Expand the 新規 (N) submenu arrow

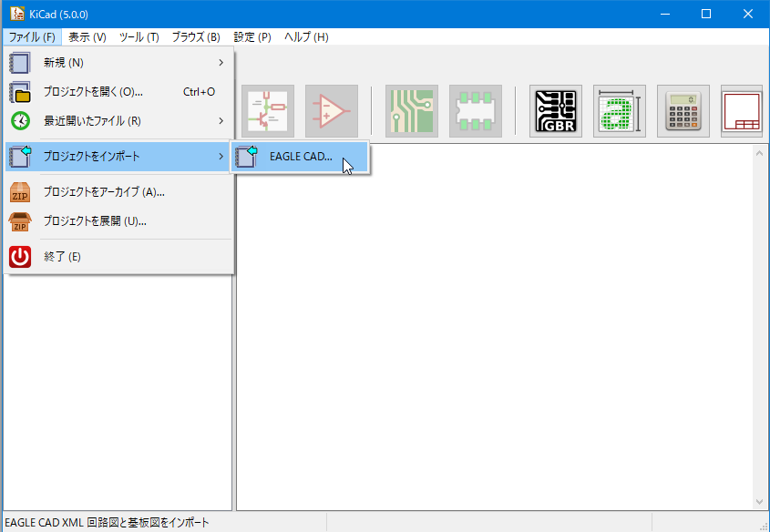221,63
